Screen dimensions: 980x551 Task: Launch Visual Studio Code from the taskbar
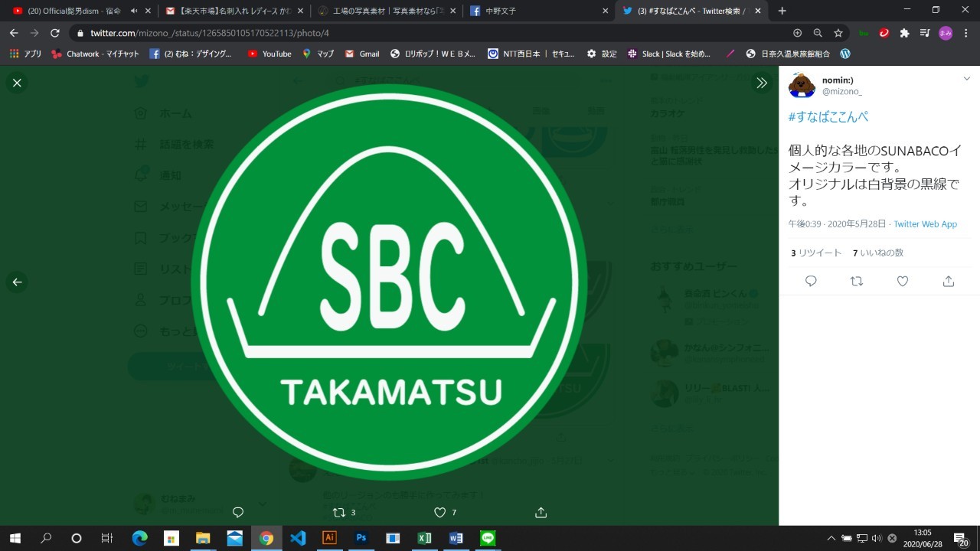[298, 538]
